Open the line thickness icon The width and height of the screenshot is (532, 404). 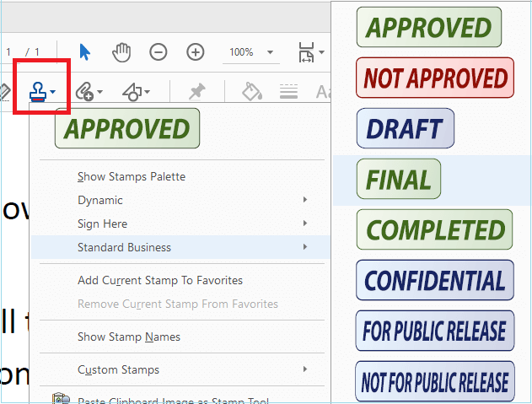click(288, 91)
